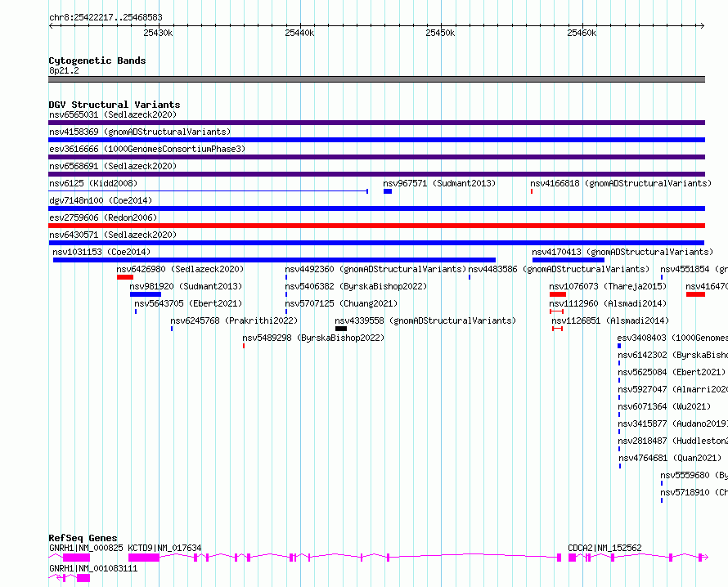
Task: Open nsv4492360 gnomAD variant label
Action: (x=375, y=269)
